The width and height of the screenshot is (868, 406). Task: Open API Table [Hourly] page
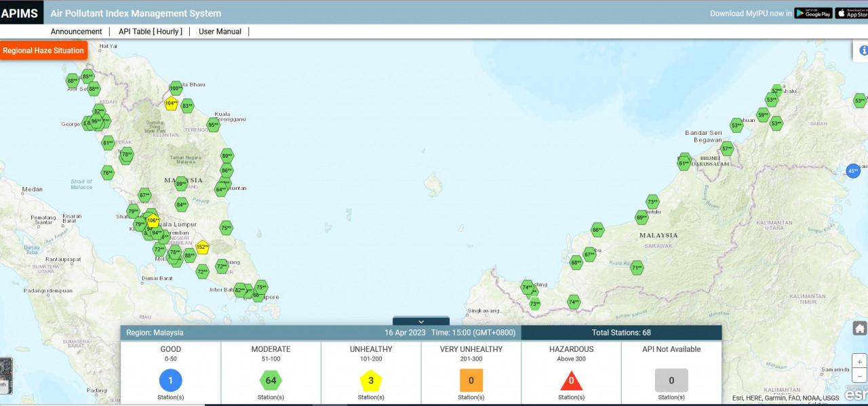tap(151, 31)
